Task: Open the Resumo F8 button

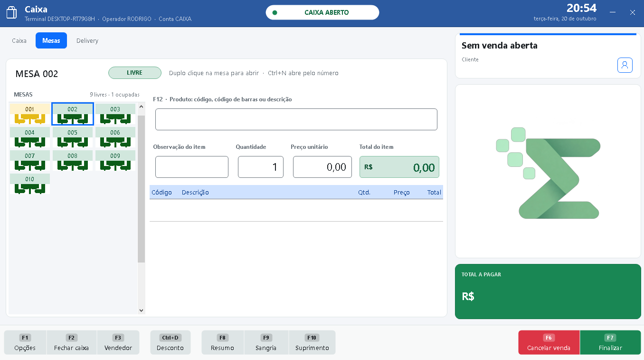Action: coord(223,342)
